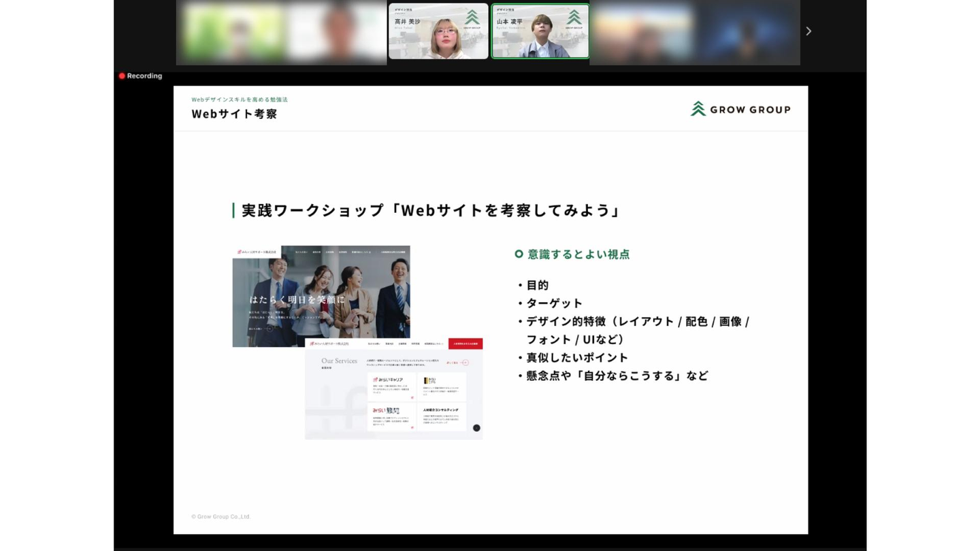Click the red Recording indicator

(141, 76)
